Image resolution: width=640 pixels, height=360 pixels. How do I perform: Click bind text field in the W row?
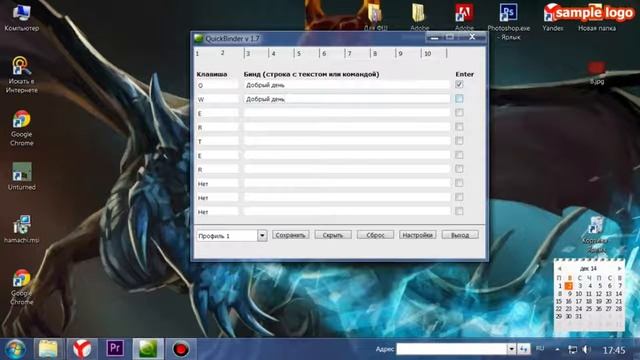point(347,99)
